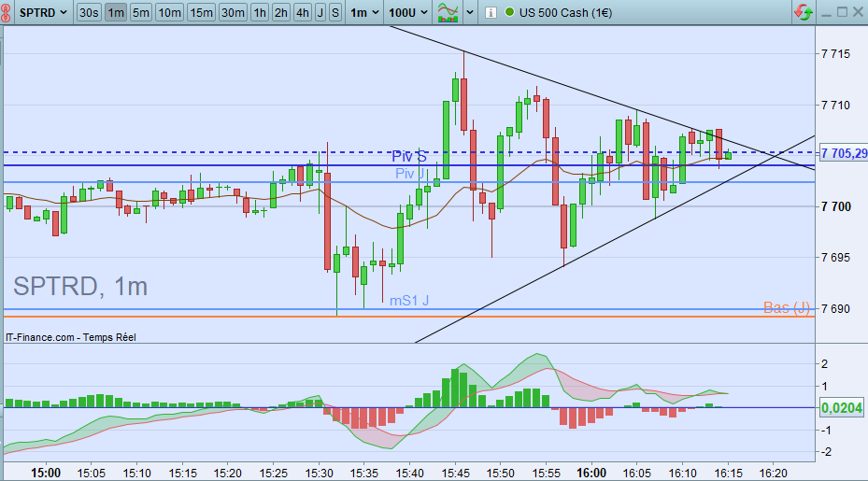868x481 pixels.
Task: Click the 7 715 price axis label
Action: 836,53
